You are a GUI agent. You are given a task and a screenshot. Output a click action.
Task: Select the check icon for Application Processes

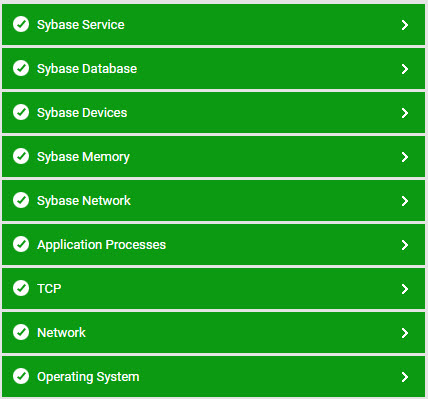[x=21, y=245]
